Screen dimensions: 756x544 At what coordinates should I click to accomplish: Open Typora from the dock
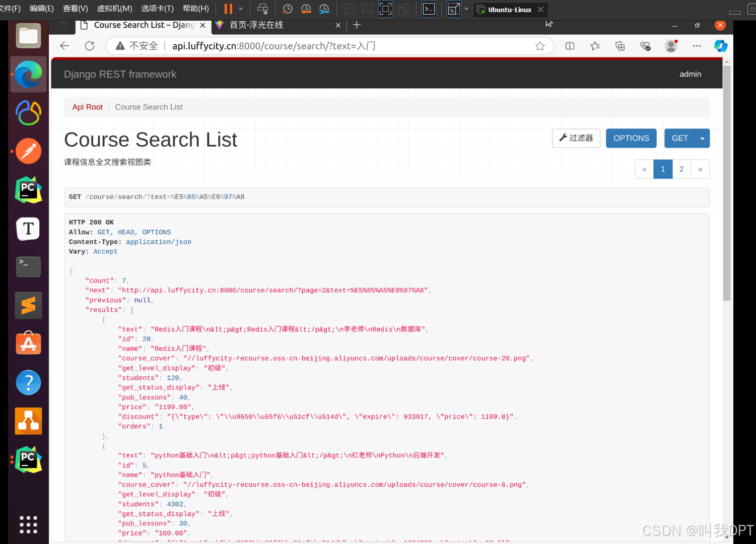tap(28, 229)
